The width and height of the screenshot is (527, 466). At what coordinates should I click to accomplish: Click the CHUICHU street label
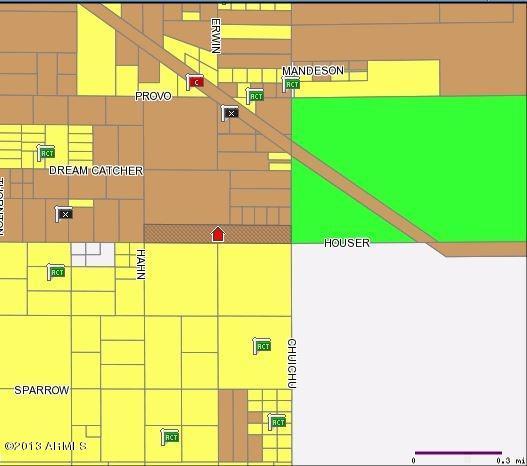tap(291, 364)
